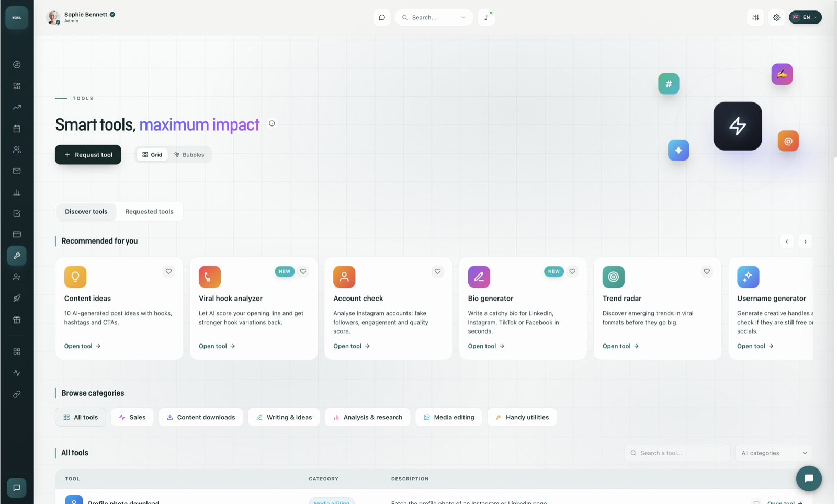This screenshot has width=837, height=504.
Task: Switch to Grid view
Action: (x=152, y=155)
